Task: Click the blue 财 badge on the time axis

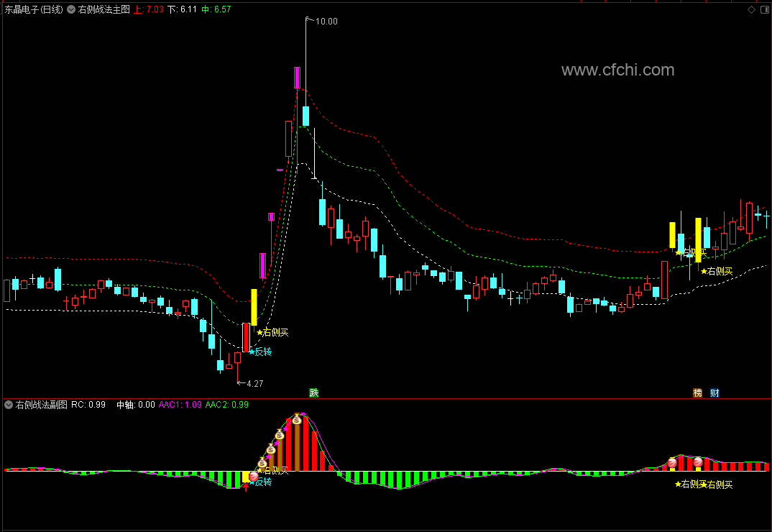Action: click(714, 393)
